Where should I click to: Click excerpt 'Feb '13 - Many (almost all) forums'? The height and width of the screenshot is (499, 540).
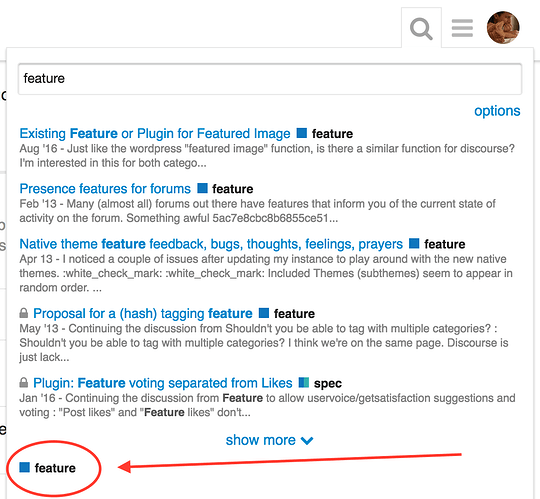pos(257,211)
